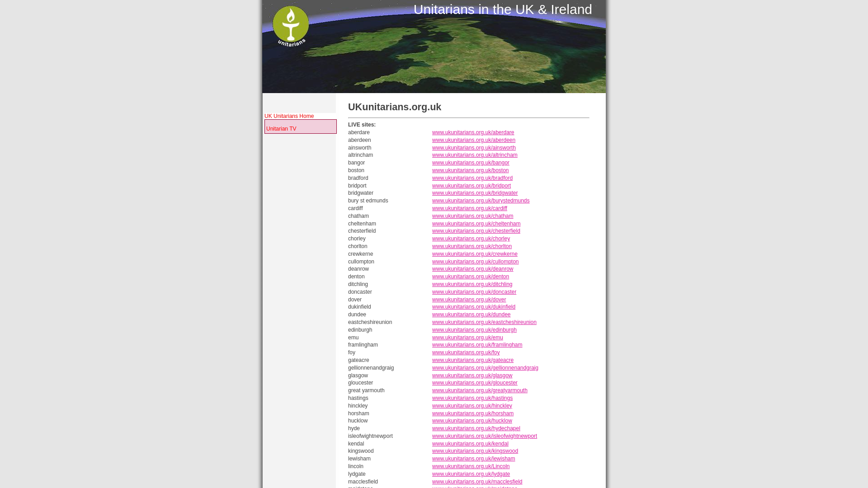This screenshot has width=868, height=488.
Task: Open the ditchling site link
Action: (x=472, y=284)
